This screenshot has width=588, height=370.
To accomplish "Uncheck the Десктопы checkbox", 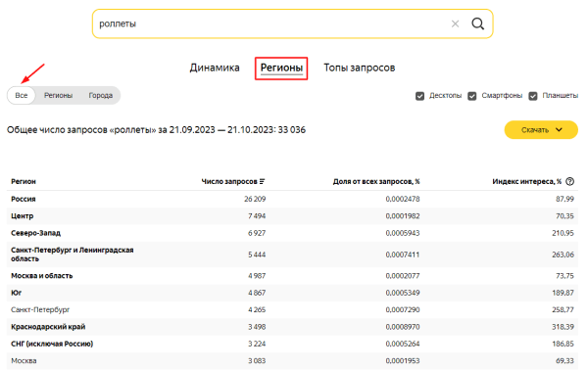I will click(419, 96).
